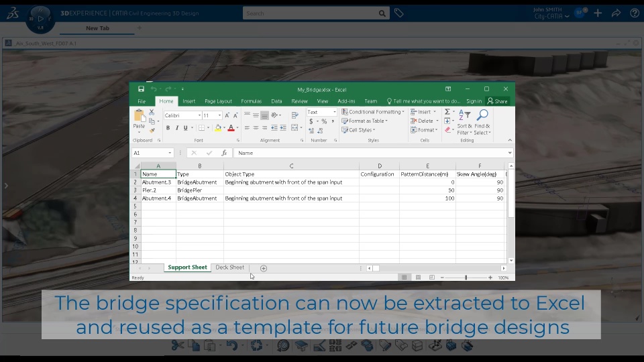
Task: Open Sort & Filter menu
Action: 464,122
